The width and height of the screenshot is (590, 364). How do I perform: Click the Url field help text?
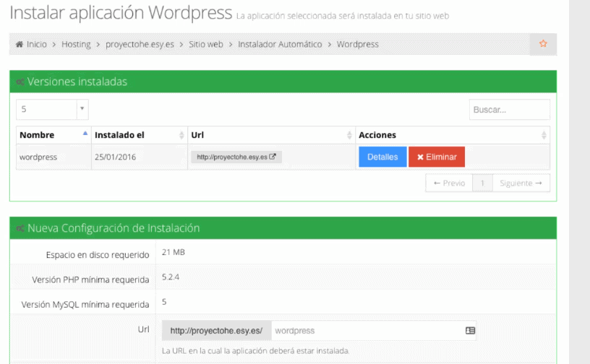pyautogui.click(x=255, y=351)
